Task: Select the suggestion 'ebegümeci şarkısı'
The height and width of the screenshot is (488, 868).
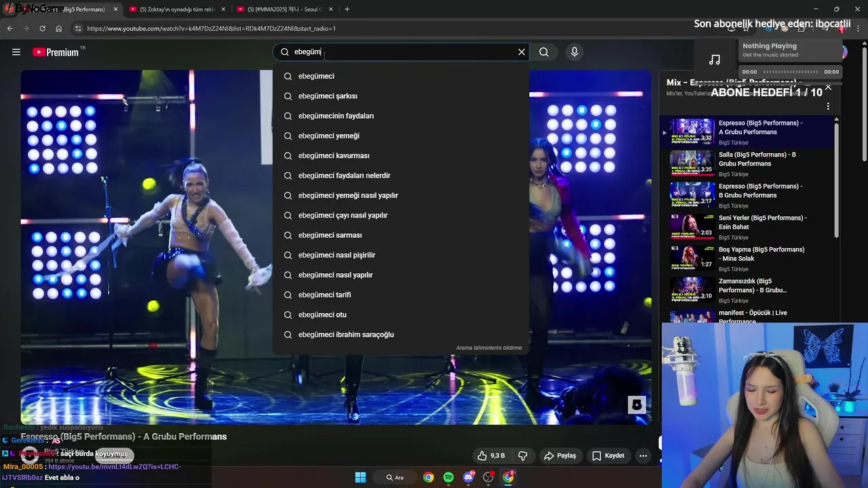Action: [401, 96]
